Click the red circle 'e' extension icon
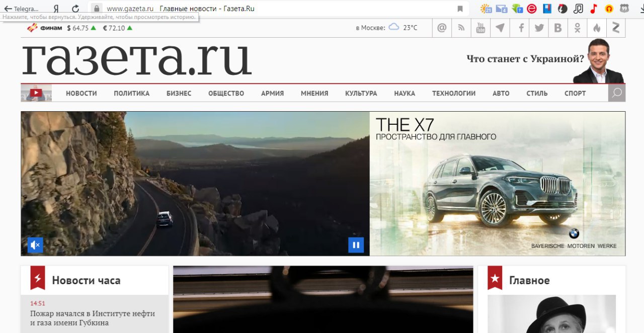This screenshot has height=333, width=644. pos(532,9)
